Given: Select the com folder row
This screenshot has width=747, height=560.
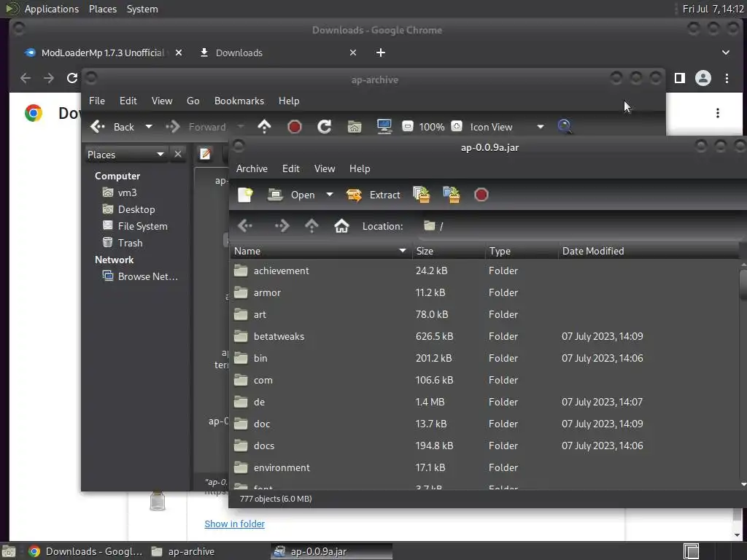Looking at the screenshot, I should pos(484,380).
